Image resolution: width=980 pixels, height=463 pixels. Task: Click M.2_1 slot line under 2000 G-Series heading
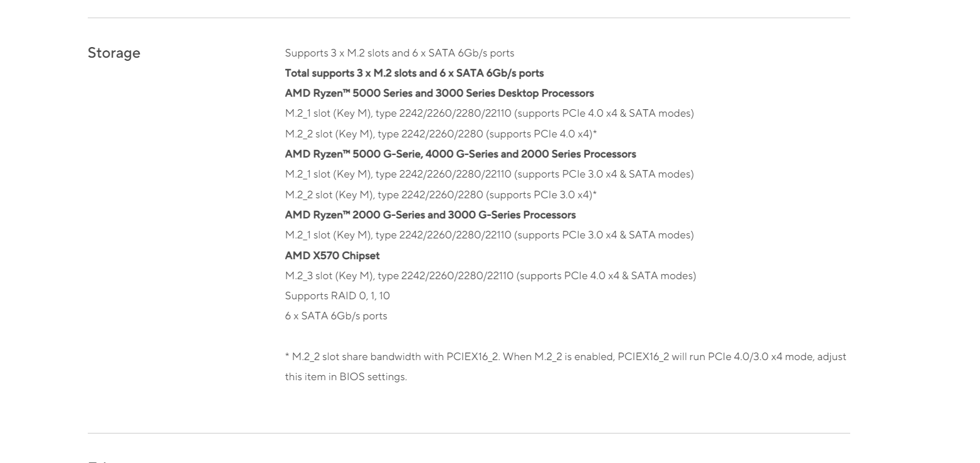(x=490, y=235)
